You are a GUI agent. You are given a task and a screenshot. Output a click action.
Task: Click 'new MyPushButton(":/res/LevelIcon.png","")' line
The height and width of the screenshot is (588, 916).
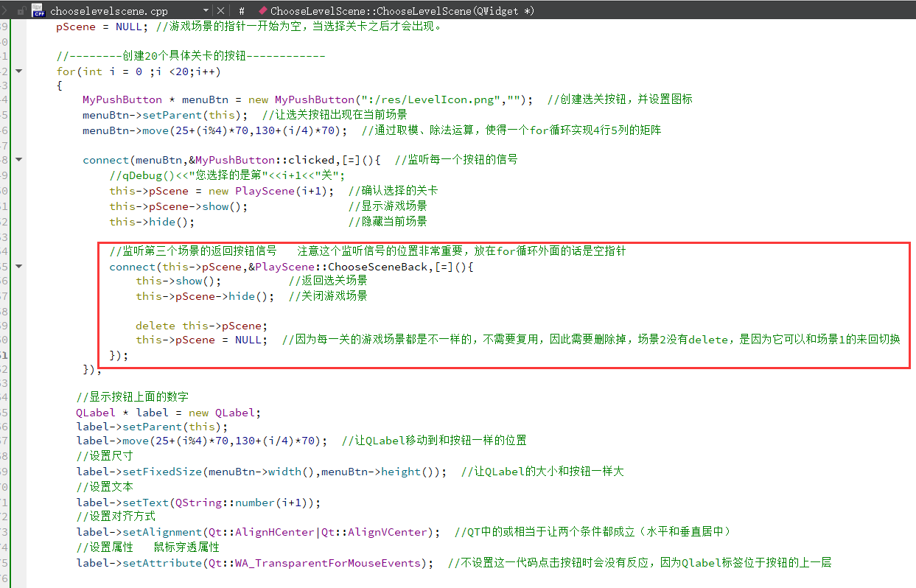(x=388, y=99)
